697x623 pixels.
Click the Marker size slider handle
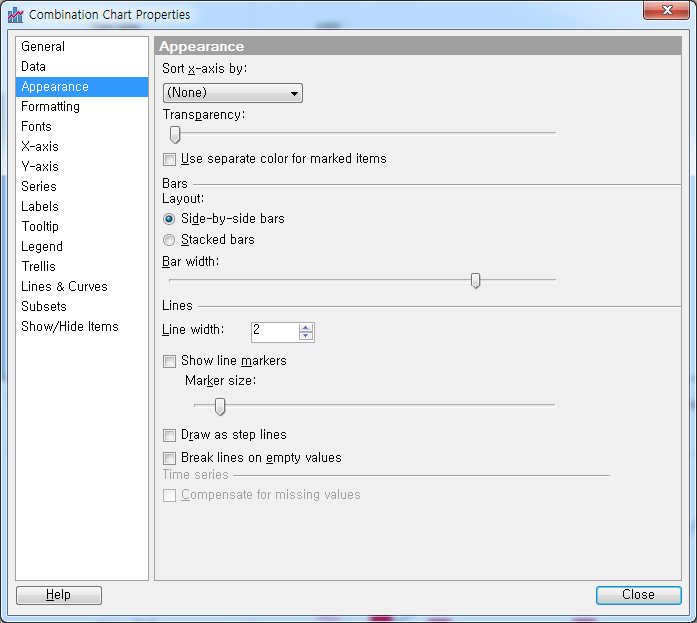[220, 406]
